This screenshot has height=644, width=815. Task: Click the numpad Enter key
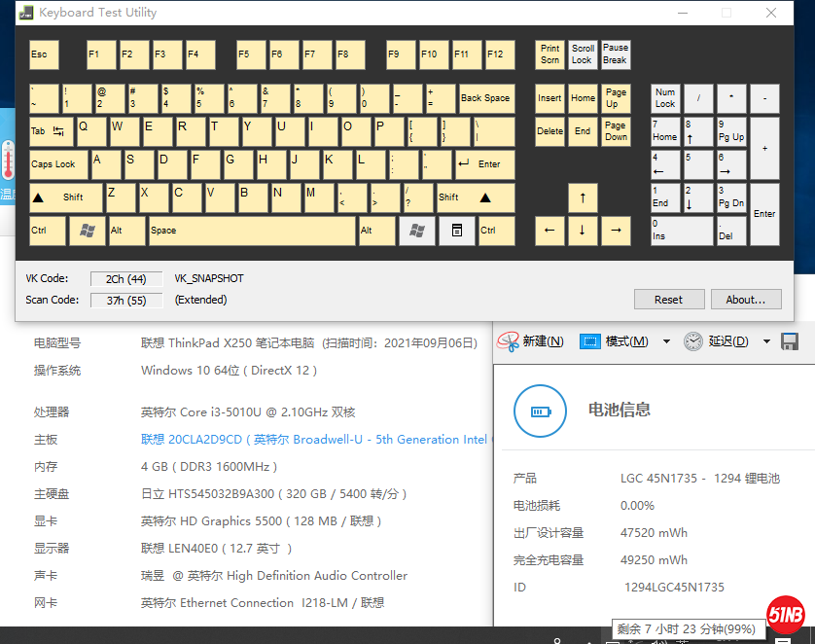point(764,214)
